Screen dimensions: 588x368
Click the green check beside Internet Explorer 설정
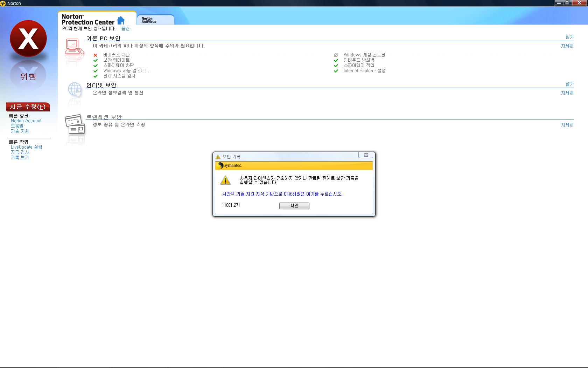[336, 71]
